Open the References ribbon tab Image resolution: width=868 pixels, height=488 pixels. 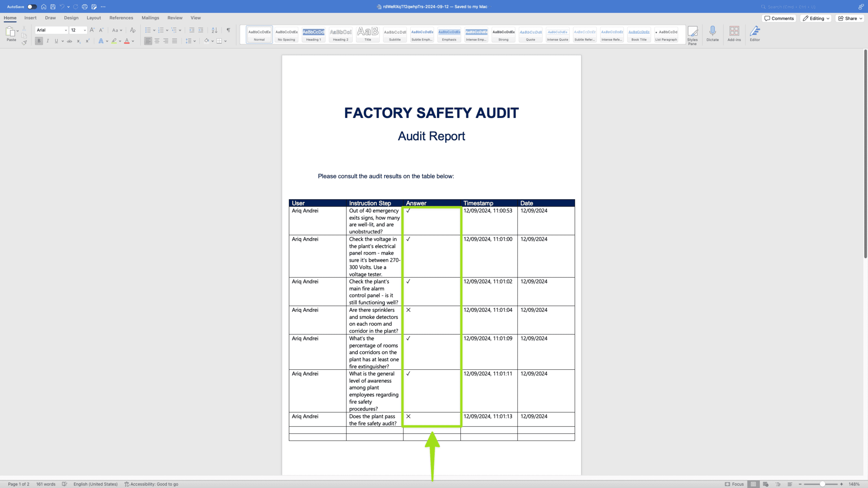121,18
